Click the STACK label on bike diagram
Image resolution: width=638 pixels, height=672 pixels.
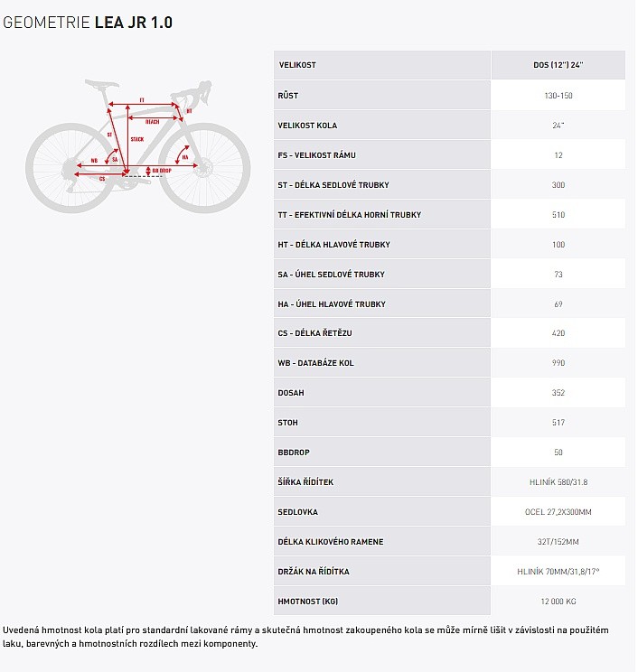click(x=137, y=139)
